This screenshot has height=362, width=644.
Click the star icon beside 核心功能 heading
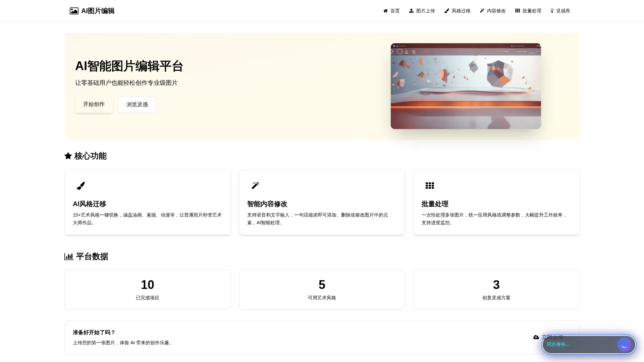(x=68, y=156)
